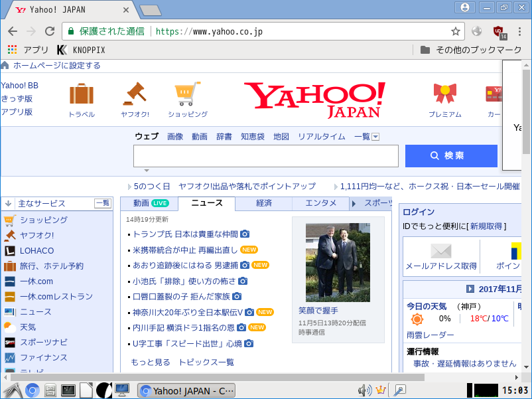Click the Yahoo search input field

point(265,156)
